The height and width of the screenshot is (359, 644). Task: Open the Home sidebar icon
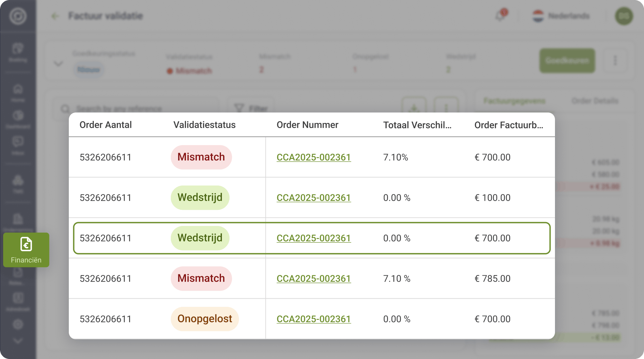(18, 93)
